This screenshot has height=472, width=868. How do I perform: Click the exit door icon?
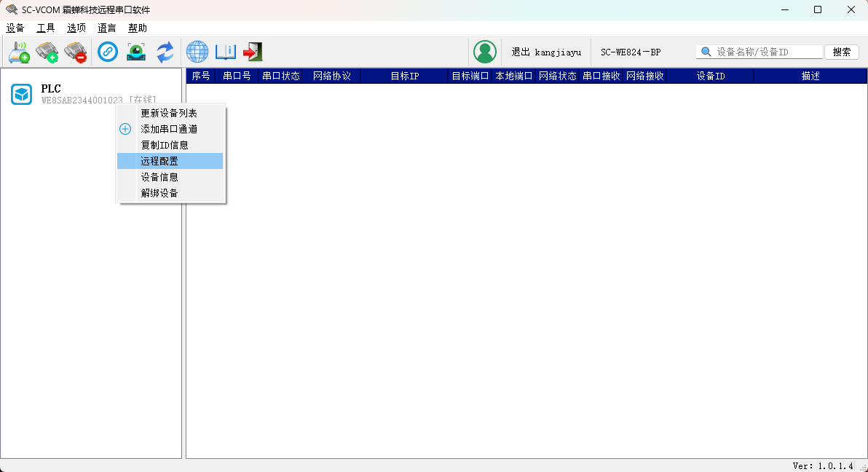pyautogui.click(x=253, y=52)
